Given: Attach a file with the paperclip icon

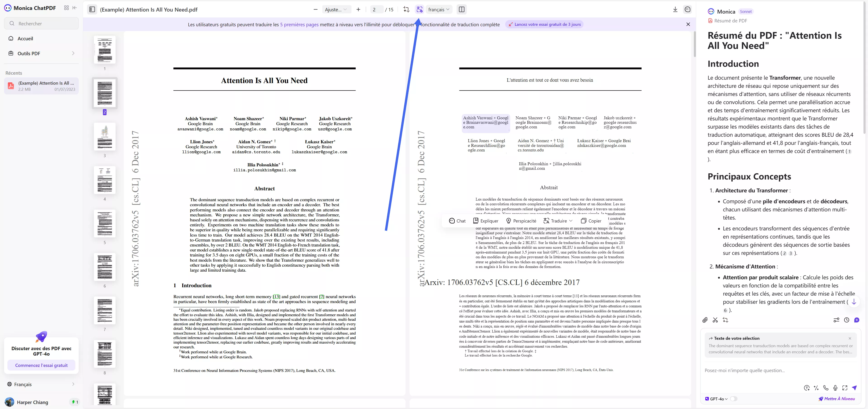Looking at the screenshot, I should click(x=705, y=320).
